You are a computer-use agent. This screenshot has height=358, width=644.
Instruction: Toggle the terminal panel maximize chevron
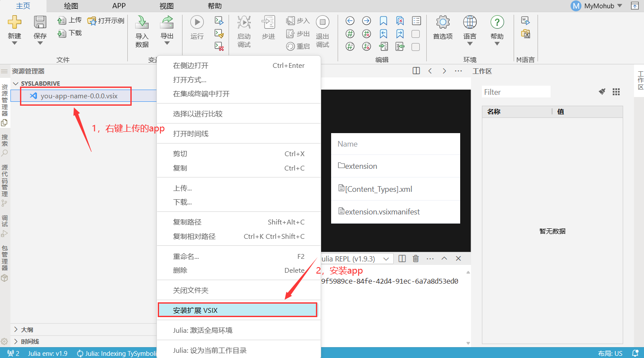coord(444,258)
